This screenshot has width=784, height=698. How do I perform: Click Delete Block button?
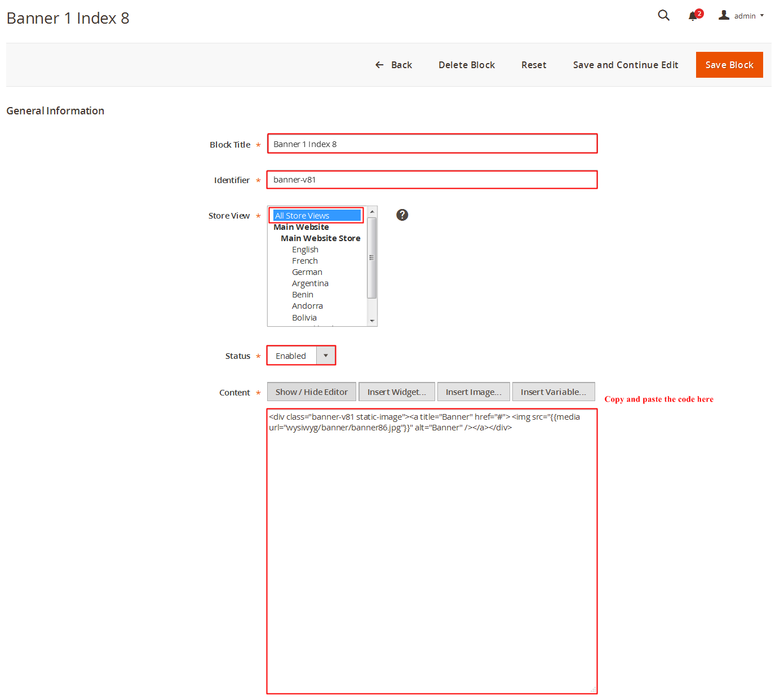pyautogui.click(x=467, y=65)
